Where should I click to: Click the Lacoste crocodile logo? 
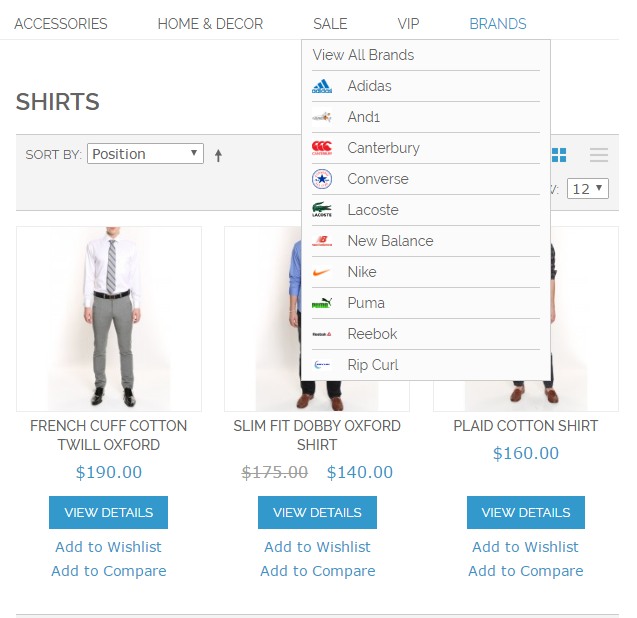click(322, 210)
